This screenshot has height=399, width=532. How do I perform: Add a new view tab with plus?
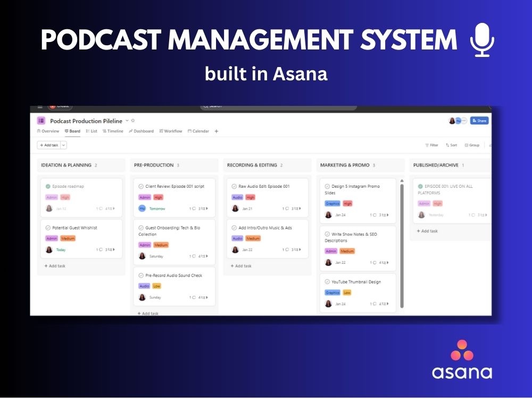[x=217, y=131]
